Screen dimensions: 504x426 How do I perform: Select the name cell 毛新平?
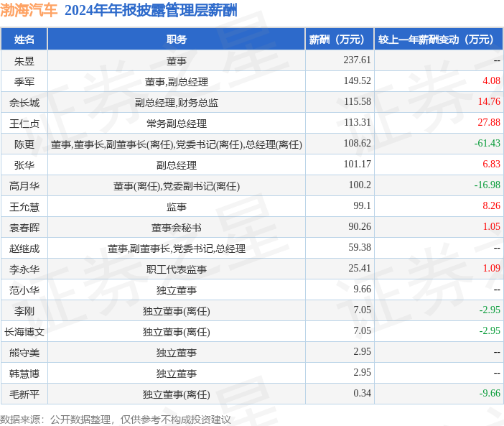[24, 394]
